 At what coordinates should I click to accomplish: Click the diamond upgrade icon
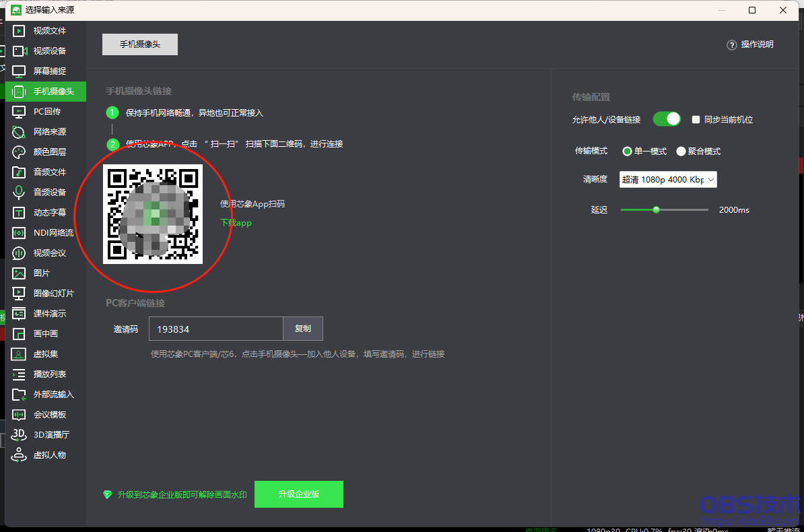coord(107,494)
